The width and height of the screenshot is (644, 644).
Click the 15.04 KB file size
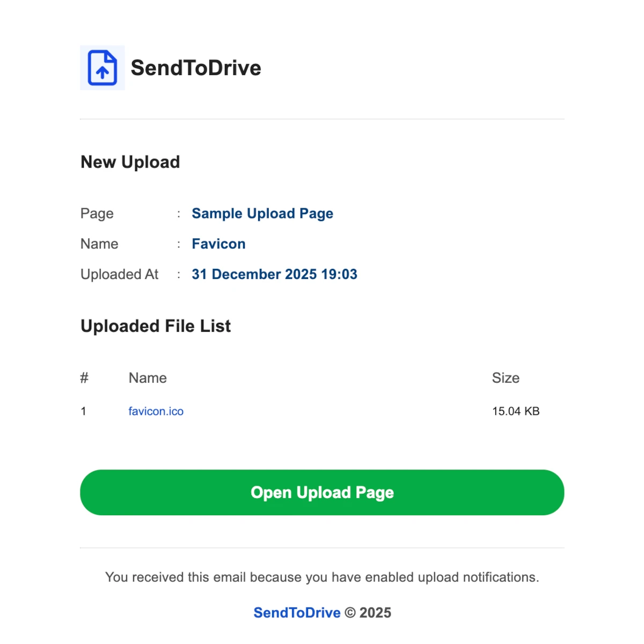pyautogui.click(x=516, y=412)
